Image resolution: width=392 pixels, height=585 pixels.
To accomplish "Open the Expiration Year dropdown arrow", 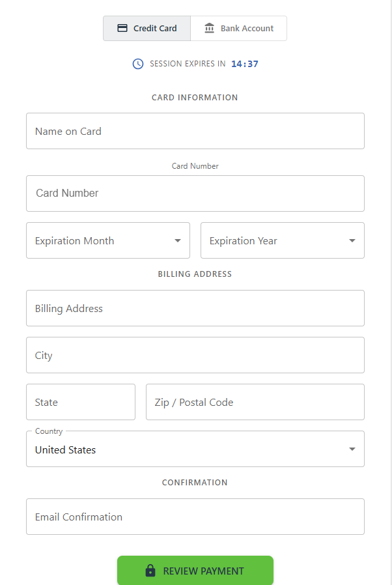I will pyautogui.click(x=352, y=240).
